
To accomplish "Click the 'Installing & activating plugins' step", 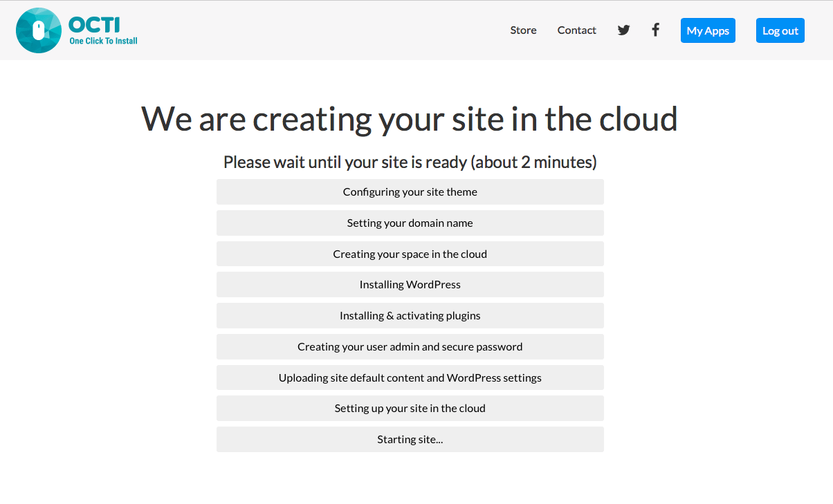I will pyautogui.click(x=410, y=316).
